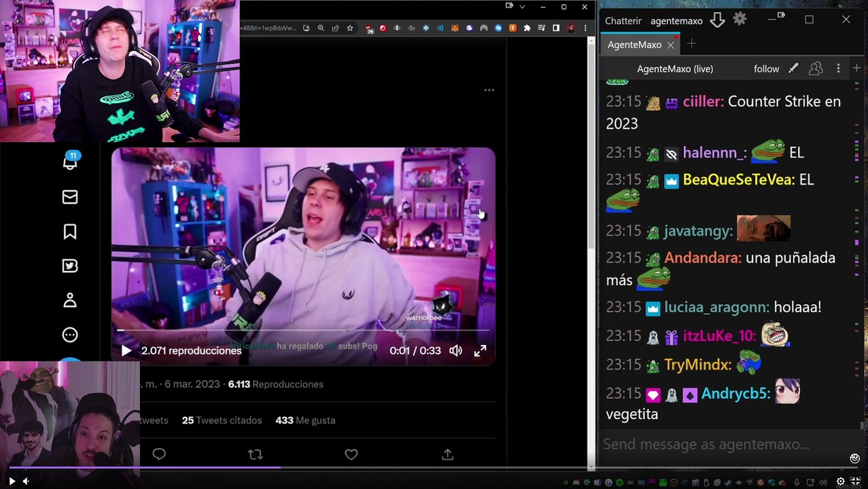Click TryMindx username in chat
This screenshot has width=868, height=489.
coord(698,365)
